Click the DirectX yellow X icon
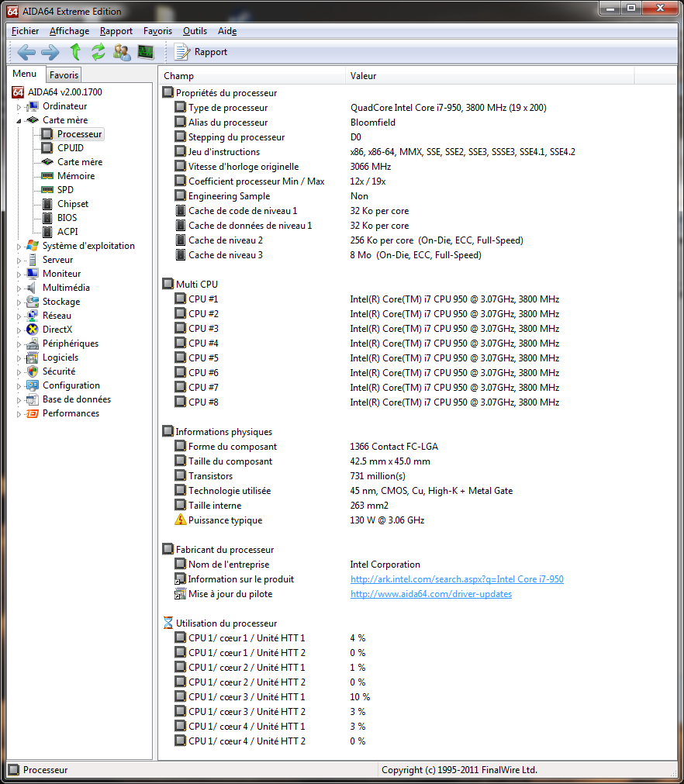 pyautogui.click(x=33, y=330)
